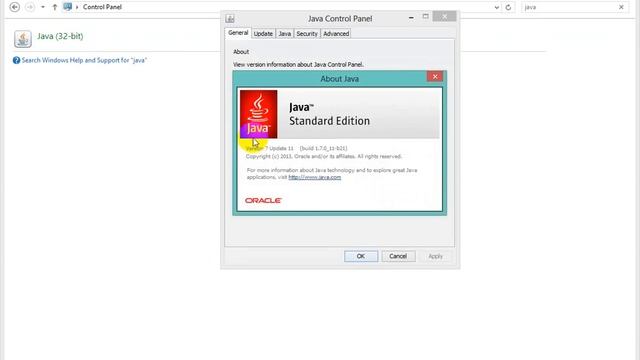Image resolution: width=640 pixels, height=360 pixels.
Task: Clear the search box with the X
Action: [621, 7]
